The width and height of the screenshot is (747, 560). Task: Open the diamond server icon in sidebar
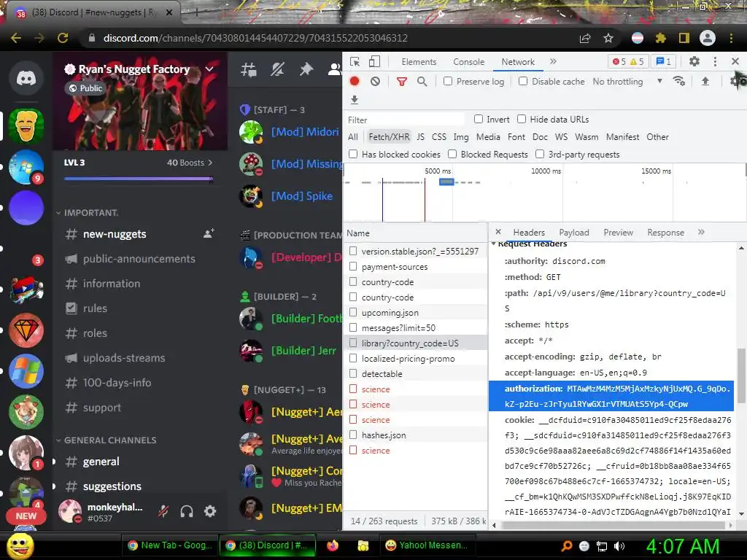tap(26, 330)
